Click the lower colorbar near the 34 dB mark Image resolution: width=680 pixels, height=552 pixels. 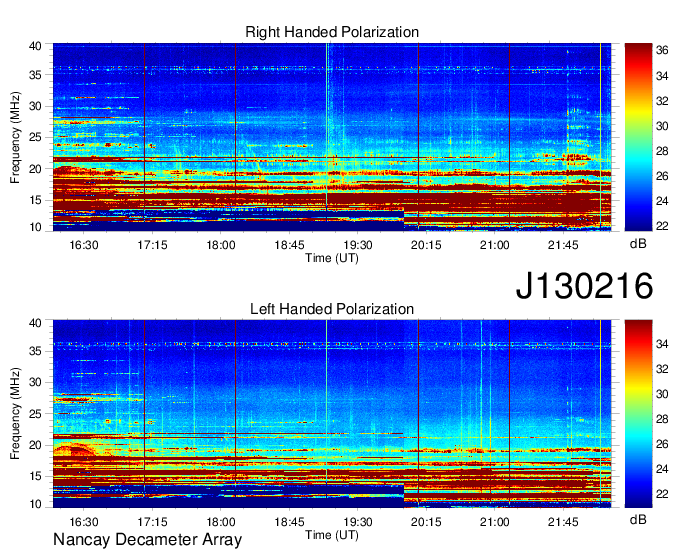point(638,344)
